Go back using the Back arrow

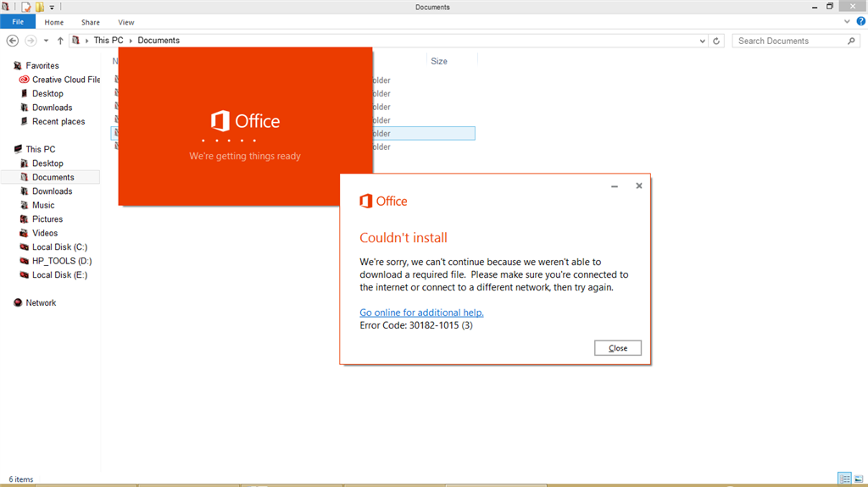coord(13,41)
